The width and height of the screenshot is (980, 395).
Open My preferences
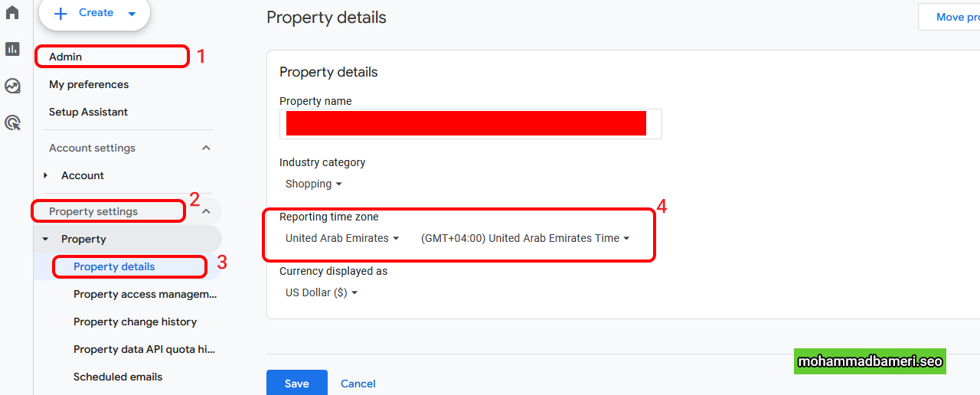click(x=89, y=84)
